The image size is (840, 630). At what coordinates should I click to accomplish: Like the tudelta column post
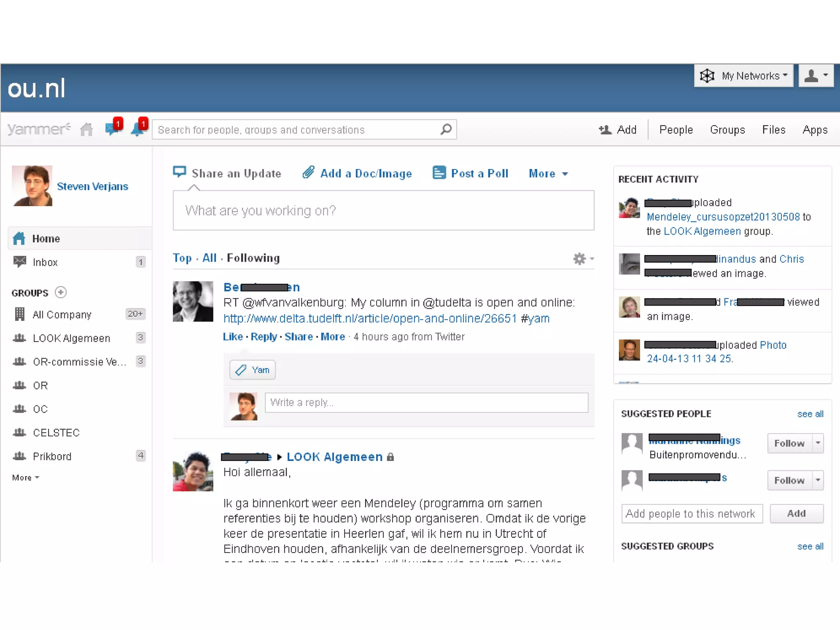(233, 337)
